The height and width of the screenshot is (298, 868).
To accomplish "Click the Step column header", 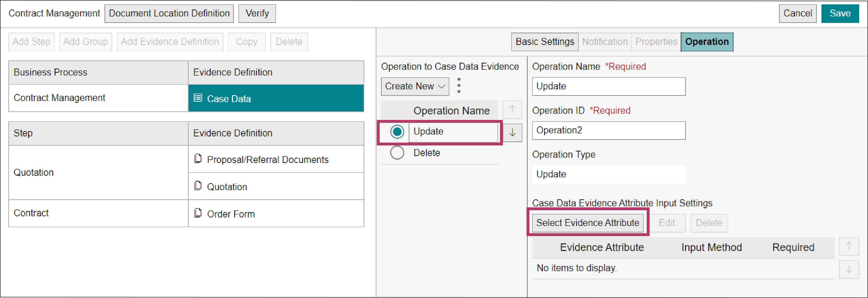I will coord(98,133).
